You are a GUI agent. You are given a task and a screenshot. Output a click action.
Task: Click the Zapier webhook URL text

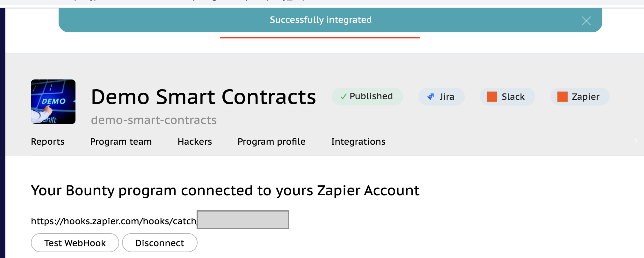click(113, 221)
